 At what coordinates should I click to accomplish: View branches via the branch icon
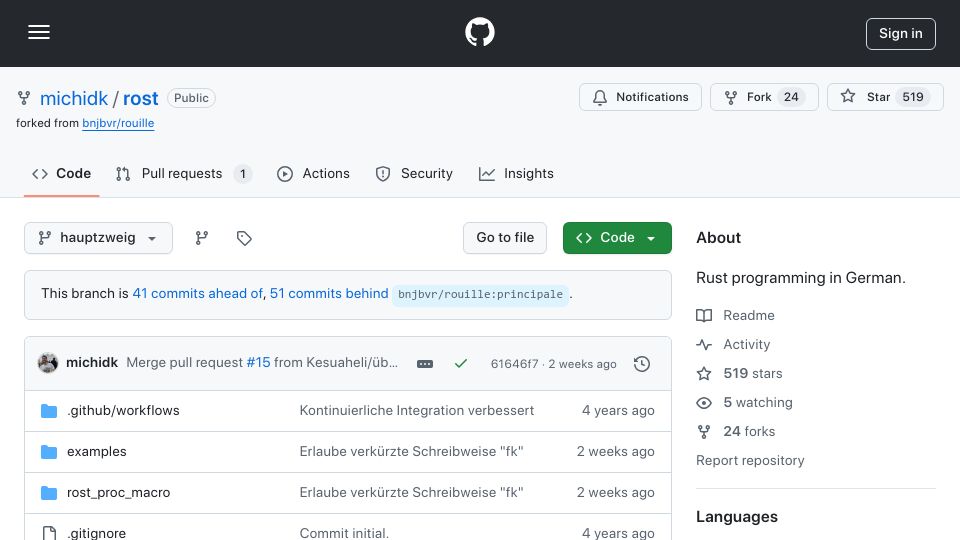[x=201, y=238]
